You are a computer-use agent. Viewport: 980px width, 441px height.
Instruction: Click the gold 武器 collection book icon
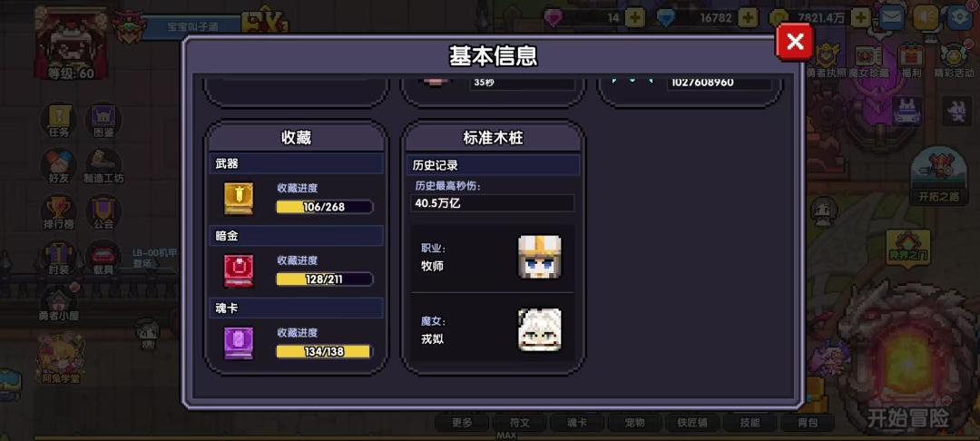coord(239,199)
